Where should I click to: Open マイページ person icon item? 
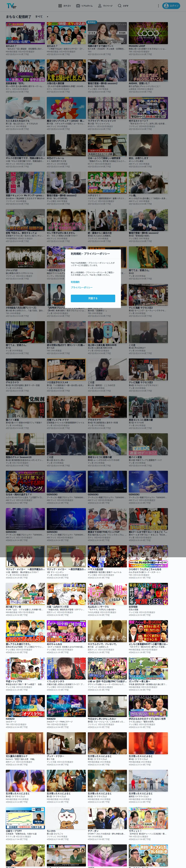click(x=105, y=6)
